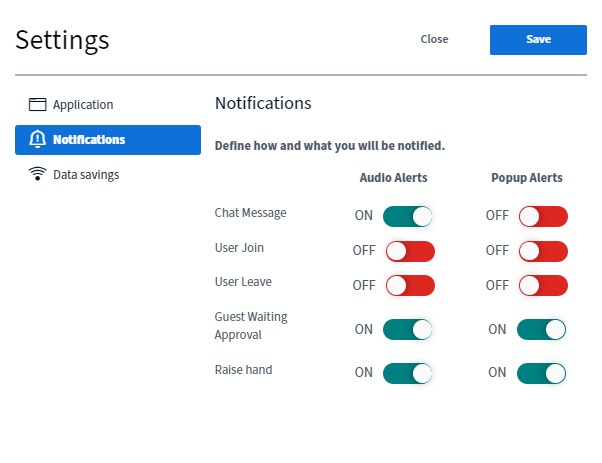Enable User Join popup alerts
Screen dimensions: 602x463
click(x=543, y=251)
